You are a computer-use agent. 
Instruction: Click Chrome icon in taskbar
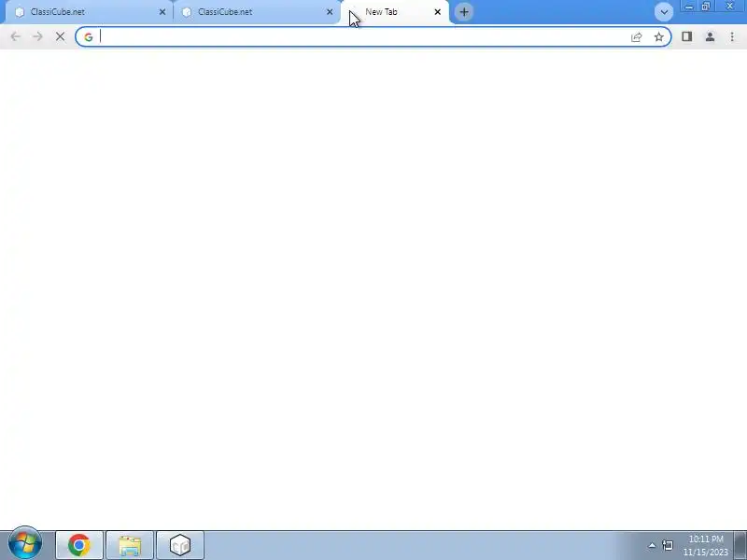tap(79, 545)
